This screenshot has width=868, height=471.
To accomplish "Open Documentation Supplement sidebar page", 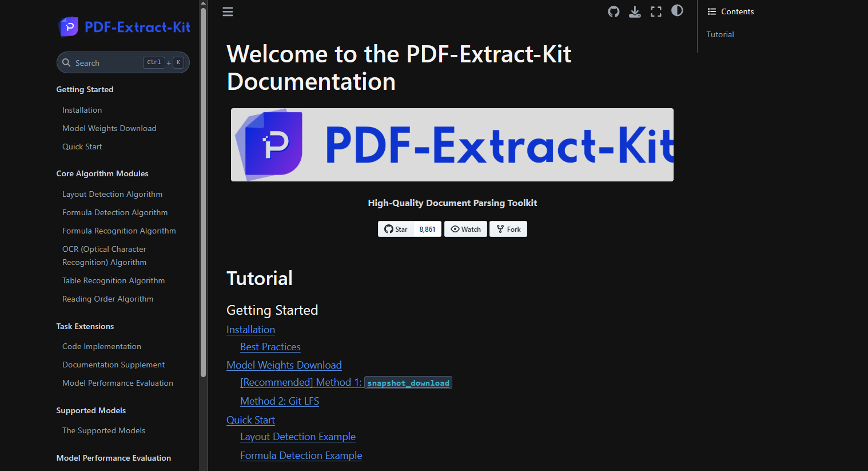I will pyautogui.click(x=113, y=365).
